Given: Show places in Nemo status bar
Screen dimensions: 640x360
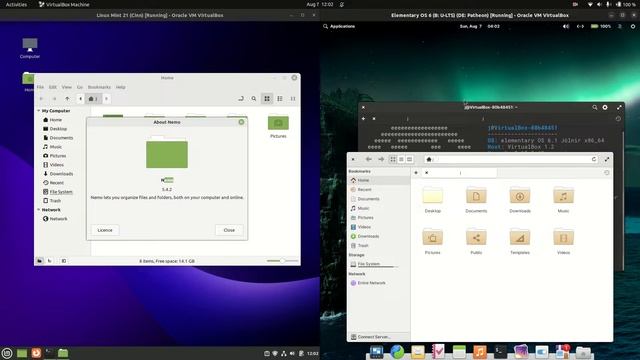Looking at the screenshot, I should click(x=40, y=261).
